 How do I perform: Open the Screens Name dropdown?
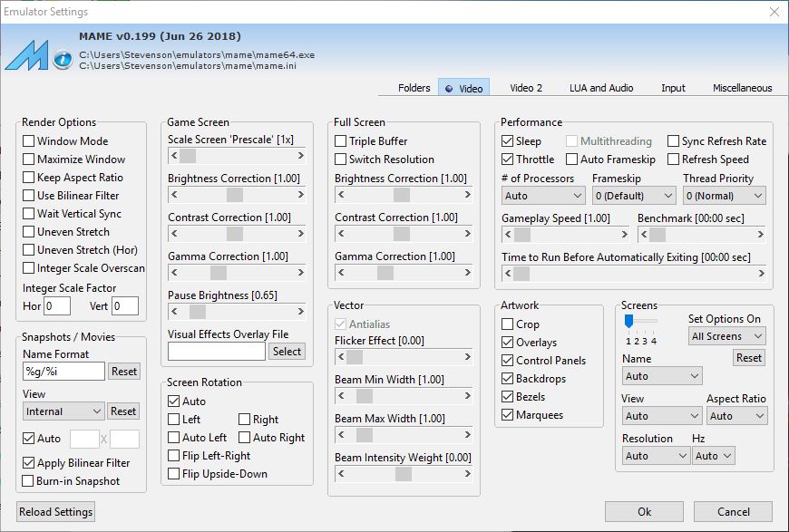[x=662, y=376]
